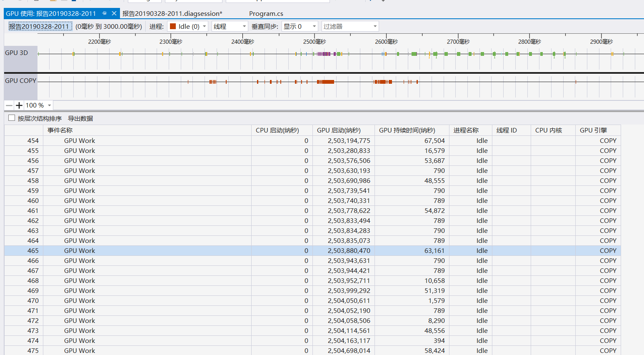Enable the 按层次结构排序 checkbox
This screenshot has height=355, width=644.
point(12,118)
